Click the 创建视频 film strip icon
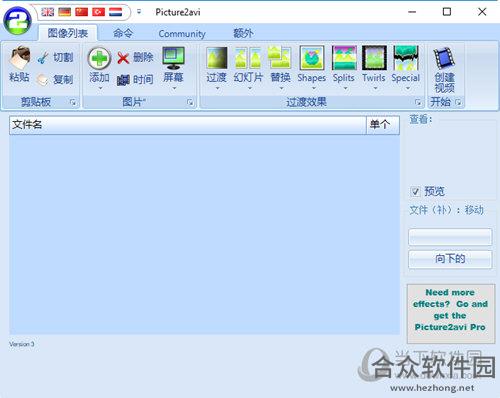Screen dimensions: 500x398 pyautogui.click(x=444, y=58)
